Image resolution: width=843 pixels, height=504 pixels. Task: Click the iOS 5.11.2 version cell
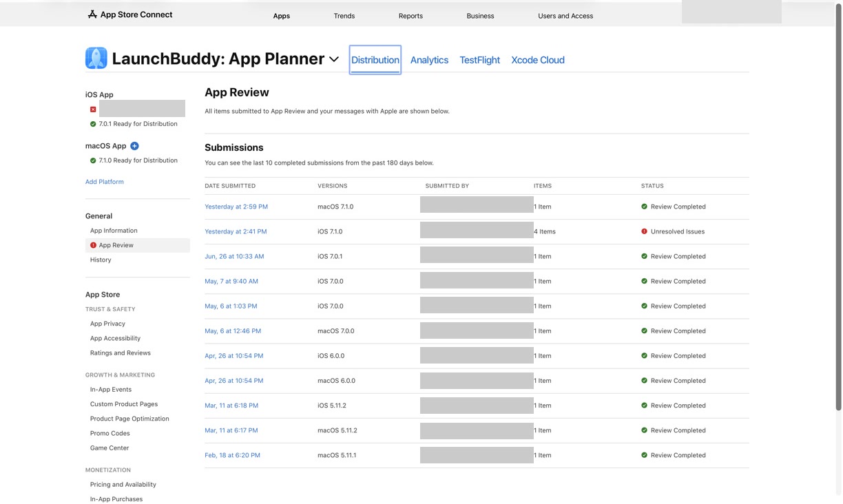(332, 406)
